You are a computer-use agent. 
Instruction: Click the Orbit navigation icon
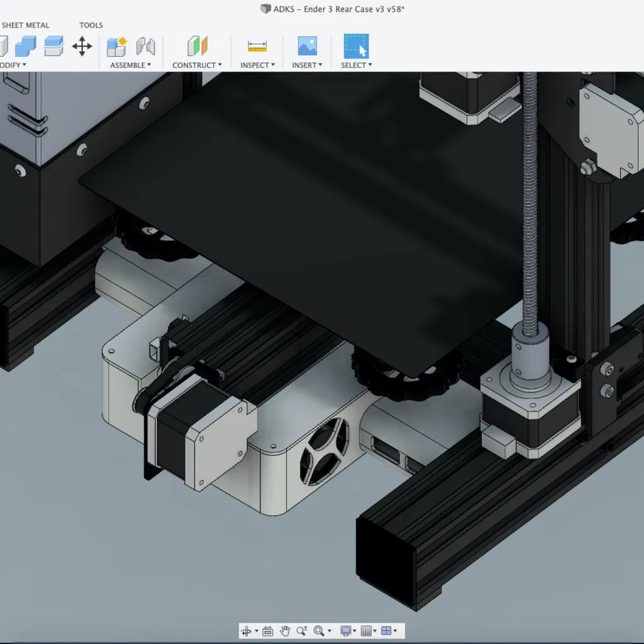247,631
